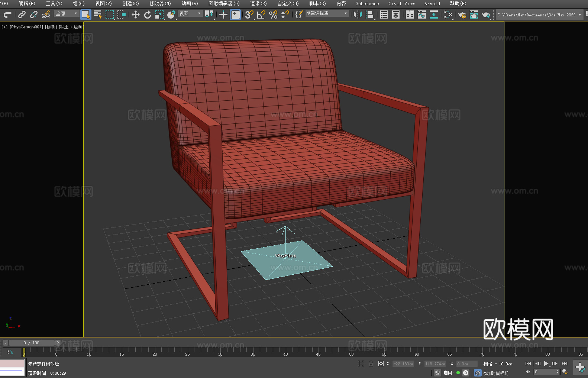Toggle Angle Snap
Image resolution: width=588 pixels, height=378 pixels.
(x=261, y=14)
